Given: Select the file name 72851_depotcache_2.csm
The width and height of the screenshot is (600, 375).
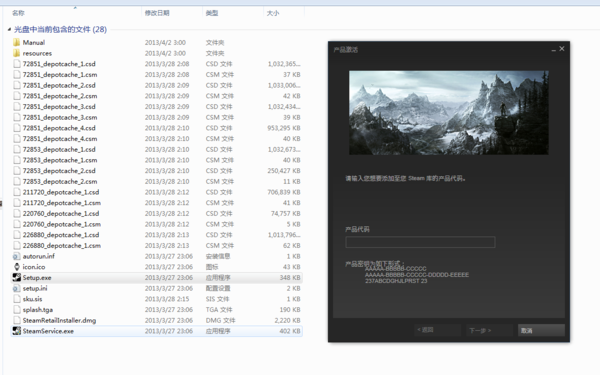Looking at the screenshot, I should (60, 96).
